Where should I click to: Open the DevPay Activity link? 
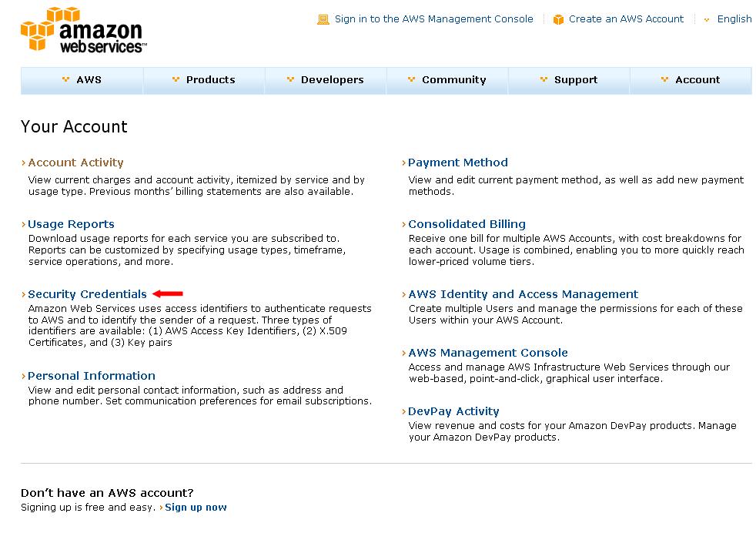453,411
